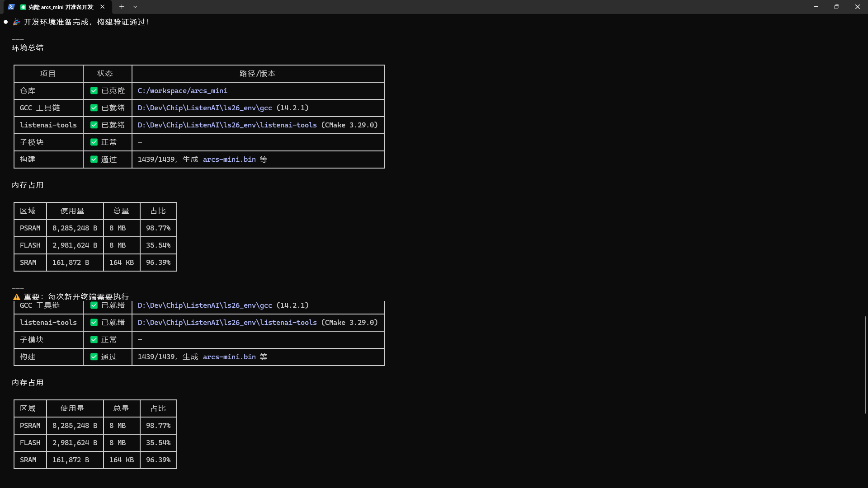868x488 pixels.
Task: Click the bullet dot before 开发环境准备完成
Action: (x=6, y=22)
